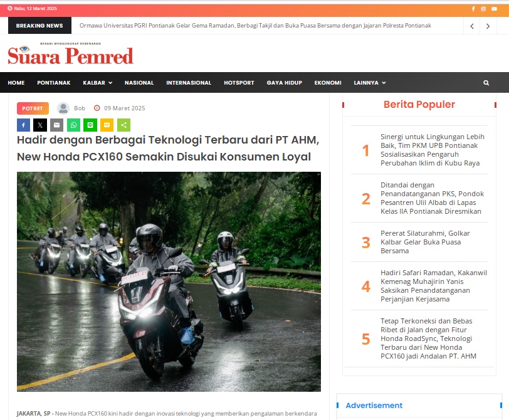This screenshot has width=509, height=420.
Task: Expand the Kalbar dropdown menu
Action: (98, 83)
